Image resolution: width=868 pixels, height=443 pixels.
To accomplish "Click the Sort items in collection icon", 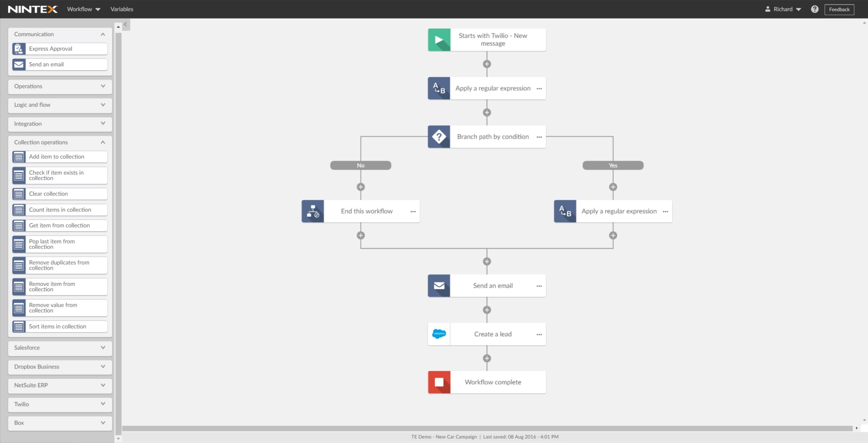I will [19, 327].
